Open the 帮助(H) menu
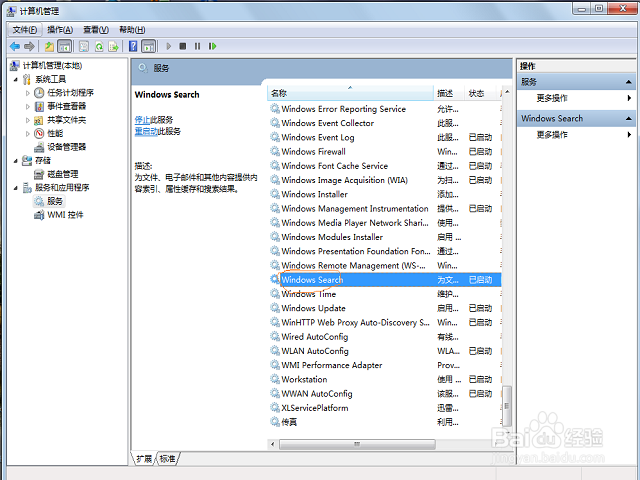The image size is (640, 480). [x=132, y=30]
